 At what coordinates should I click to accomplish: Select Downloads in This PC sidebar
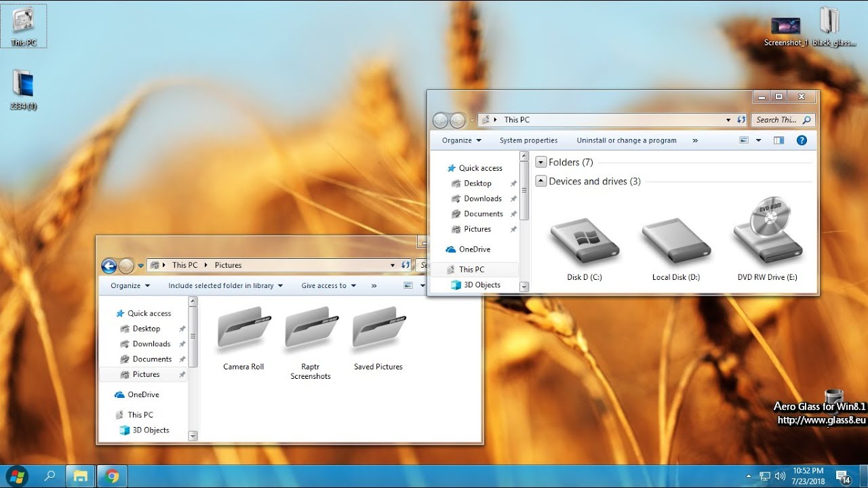point(482,199)
